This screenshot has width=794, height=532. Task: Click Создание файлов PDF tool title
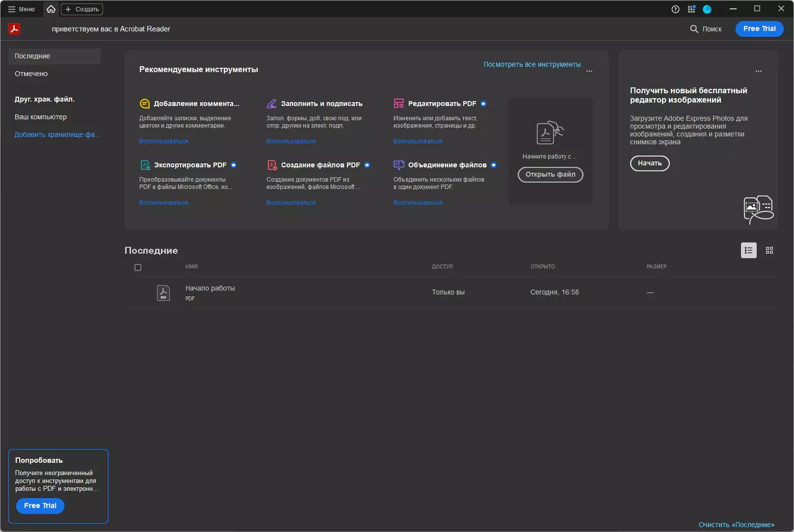coord(320,165)
